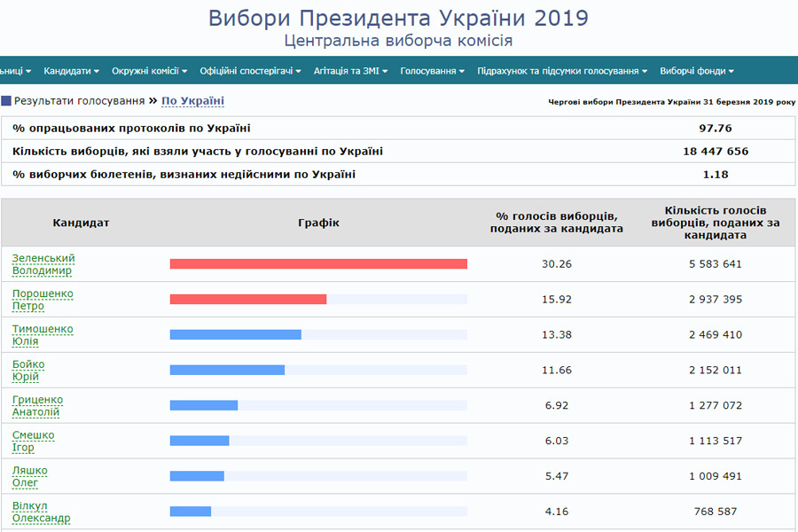Viewport: 798px width, 532px height.
Task: Click the "Кандидат" column header
Action: 82,223
